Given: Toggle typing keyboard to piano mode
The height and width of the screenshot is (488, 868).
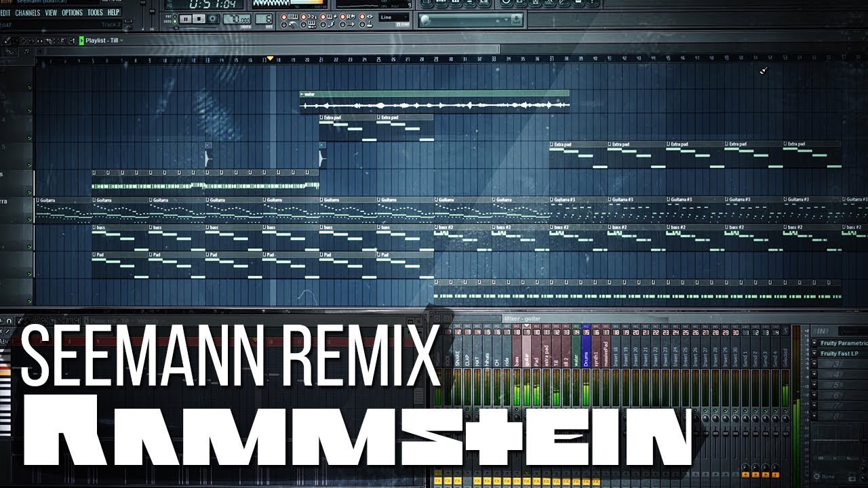Looking at the screenshot, I should [291, 16].
